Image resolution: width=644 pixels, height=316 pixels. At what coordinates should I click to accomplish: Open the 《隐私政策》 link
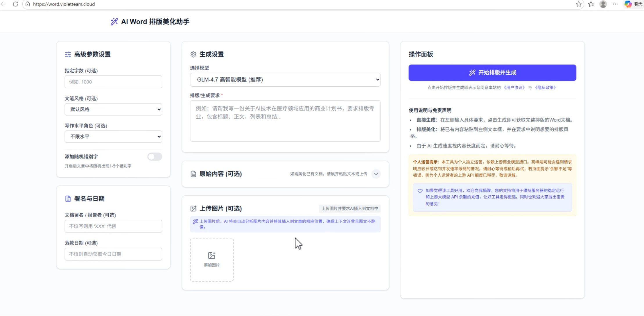[x=545, y=88]
